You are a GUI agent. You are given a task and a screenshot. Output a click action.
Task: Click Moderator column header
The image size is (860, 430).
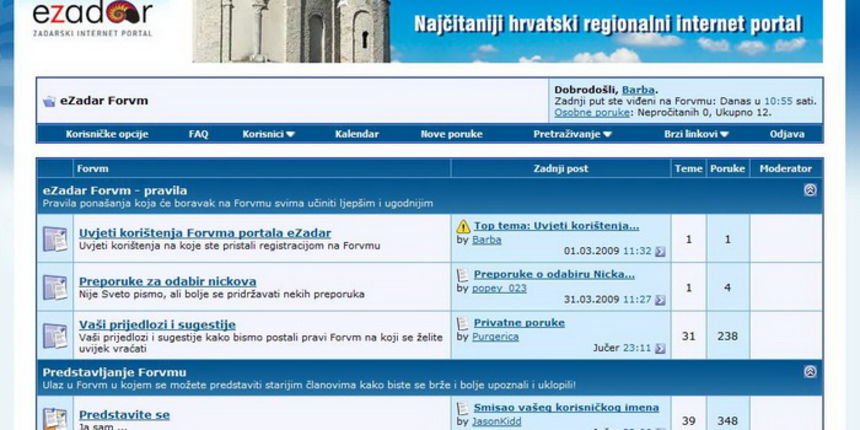click(785, 168)
